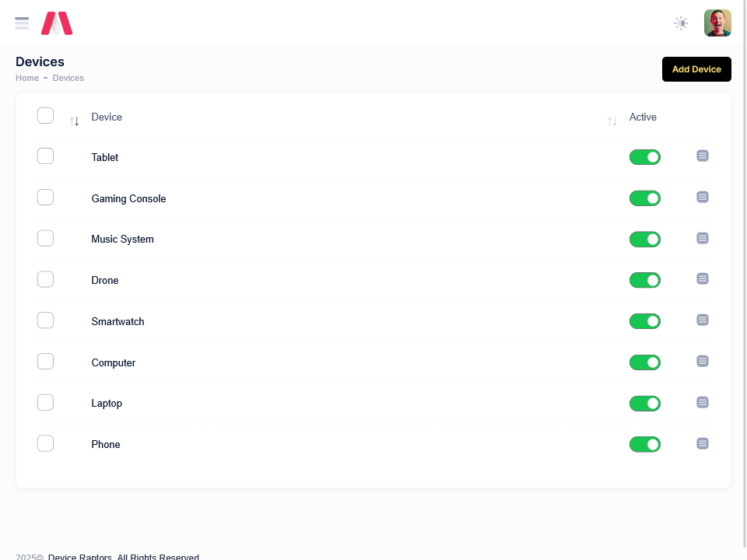Tick the checkbox for the Phone row
The image size is (747, 560).
tap(45, 443)
